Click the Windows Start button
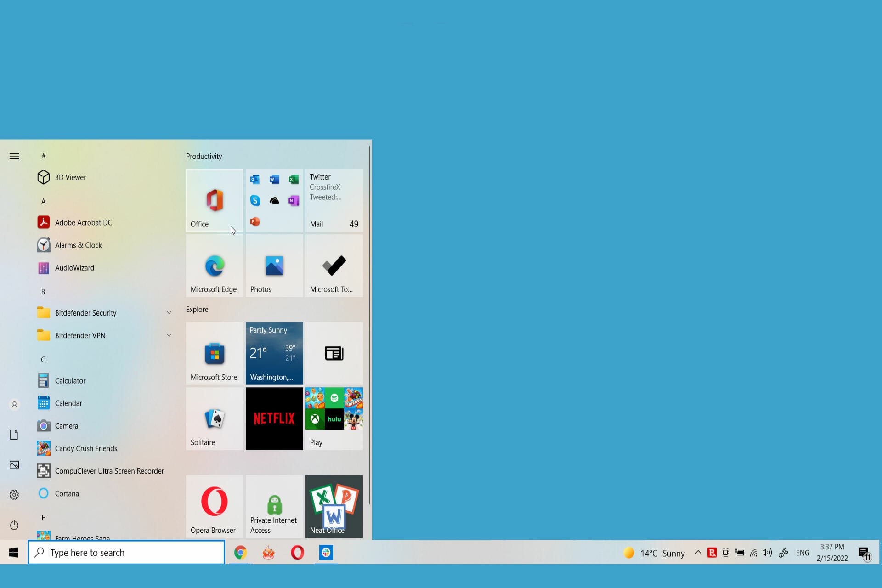This screenshot has width=882, height=588. tap(14, 552)
